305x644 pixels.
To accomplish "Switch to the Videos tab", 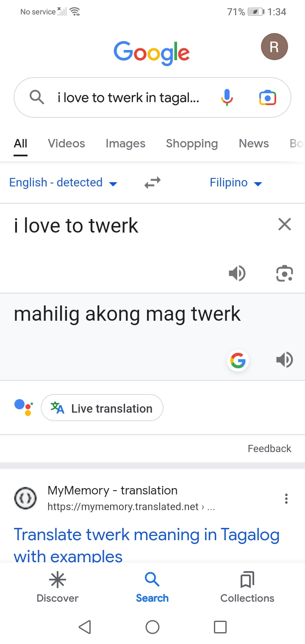I will 67,144.
